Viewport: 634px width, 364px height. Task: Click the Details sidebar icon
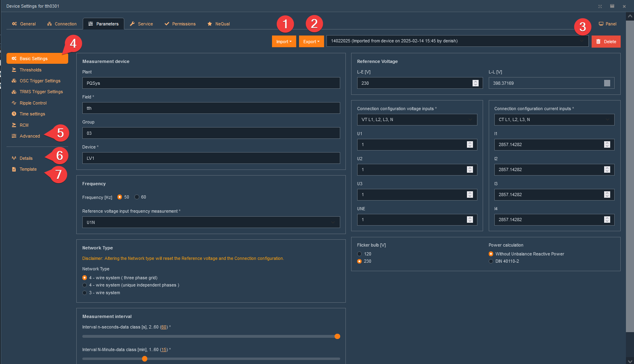pyautogui.click(x=14, y=158)
